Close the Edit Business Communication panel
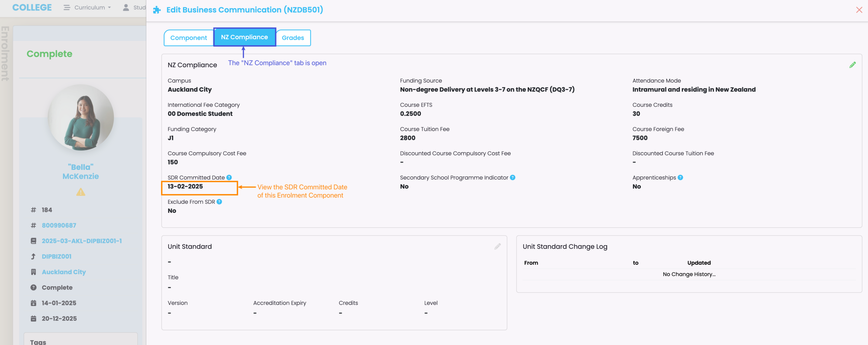Viewport: 868px width, 345px height. [859, 10]
